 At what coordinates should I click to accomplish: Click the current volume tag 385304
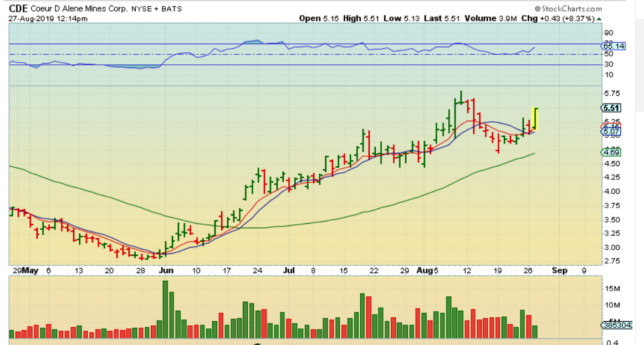pyautogui.click(x=617, y=325)
